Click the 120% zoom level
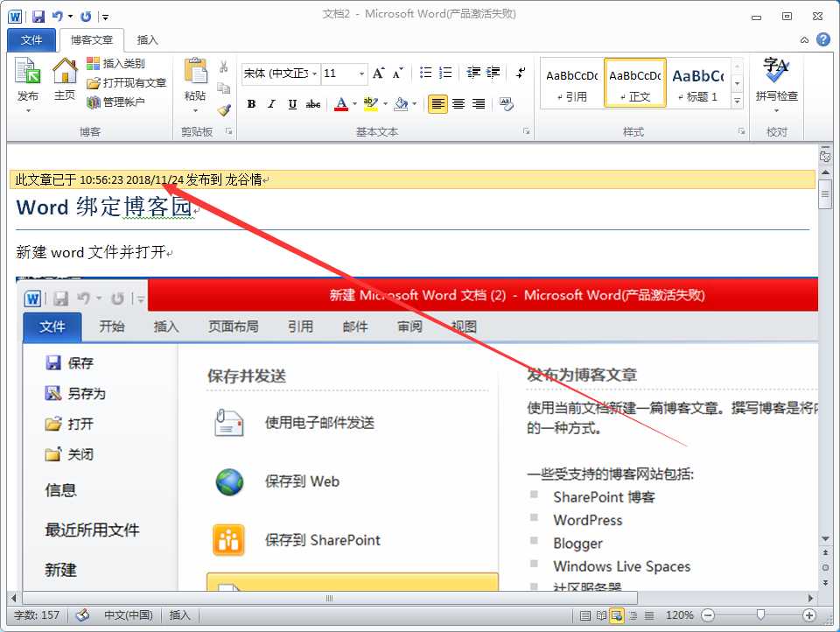840x632 pixels. [679, 615]
